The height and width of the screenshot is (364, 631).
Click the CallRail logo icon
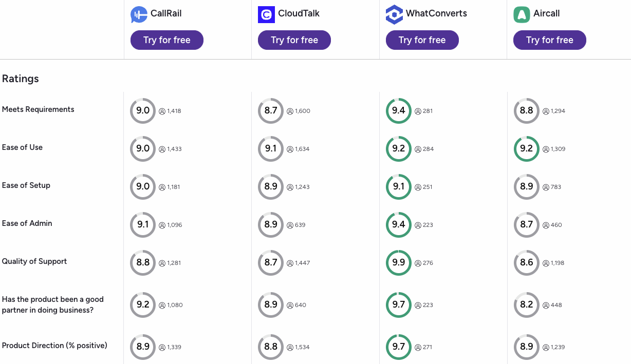[x=139, y=14]
